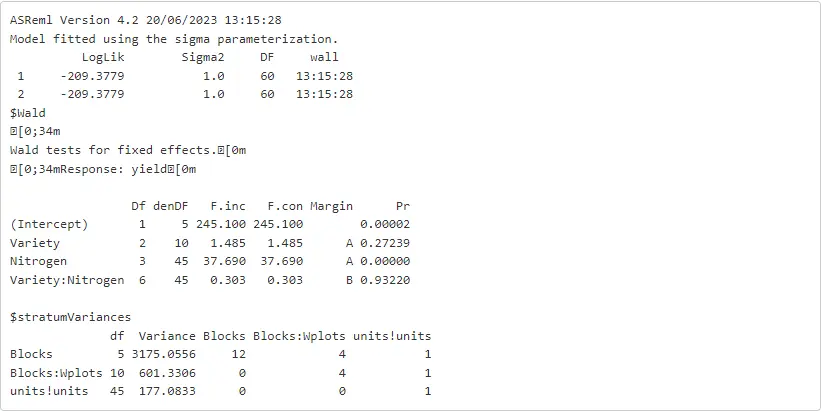Click the Nitrogen row label
The height and width of the screenshot is (411, 821).
38,261
